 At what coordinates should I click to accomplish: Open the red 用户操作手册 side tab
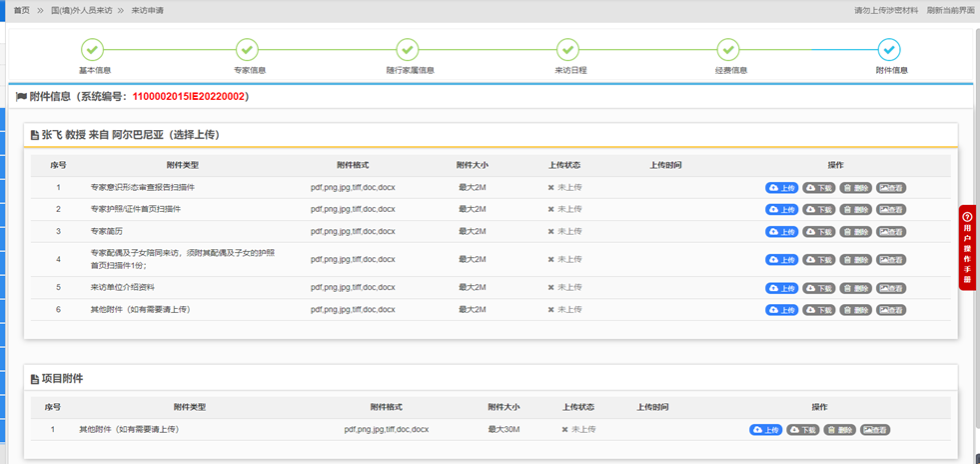coord(967,247)
